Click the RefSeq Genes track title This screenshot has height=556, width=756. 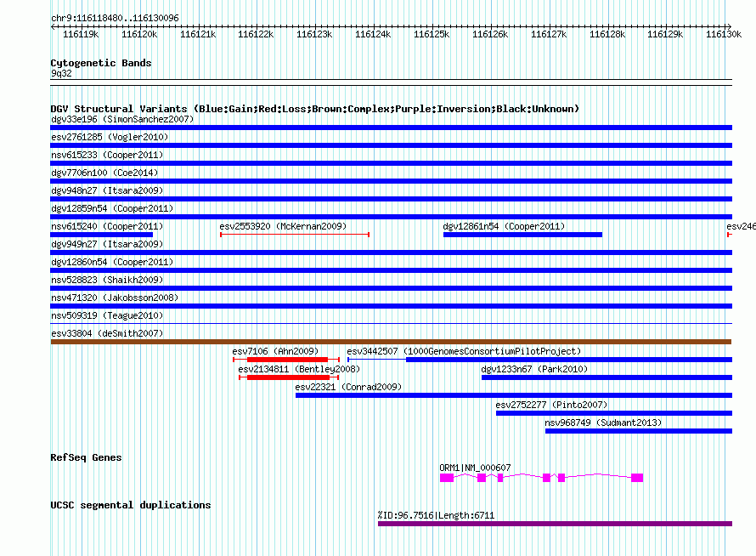(x=86, y=457)
